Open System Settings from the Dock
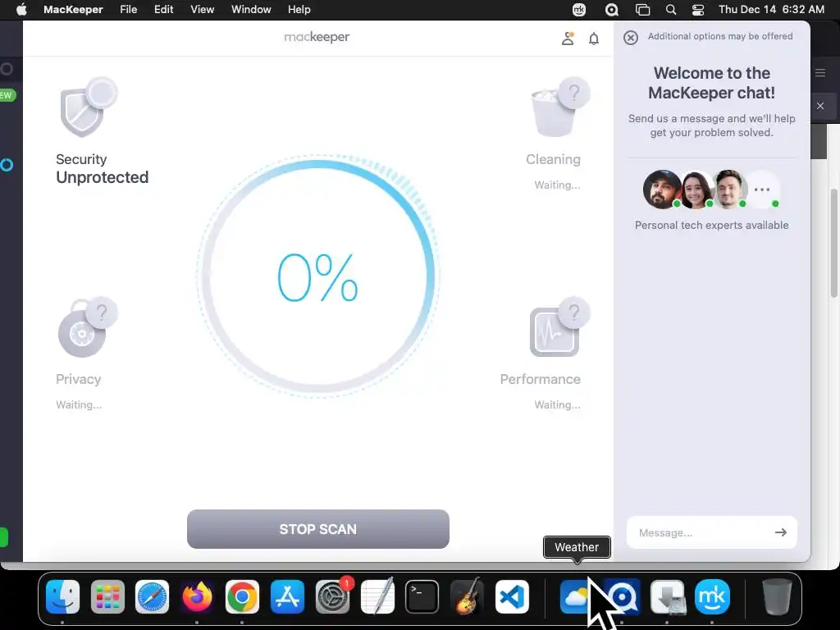This screenshot has height=630, width=840. click(x=332, y=596)
